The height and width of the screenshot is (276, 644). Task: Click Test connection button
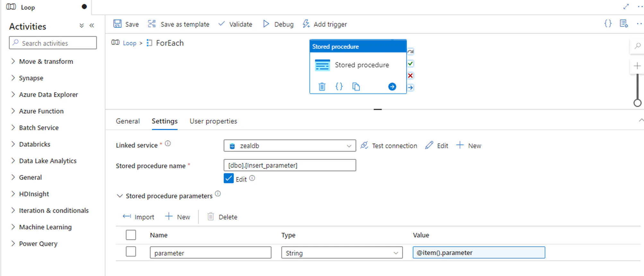[x=389, y=146]
